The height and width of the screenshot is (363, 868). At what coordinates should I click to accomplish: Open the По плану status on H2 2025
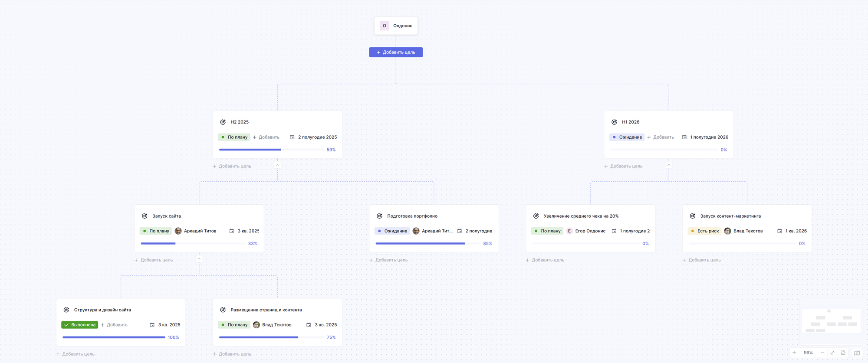234,137
